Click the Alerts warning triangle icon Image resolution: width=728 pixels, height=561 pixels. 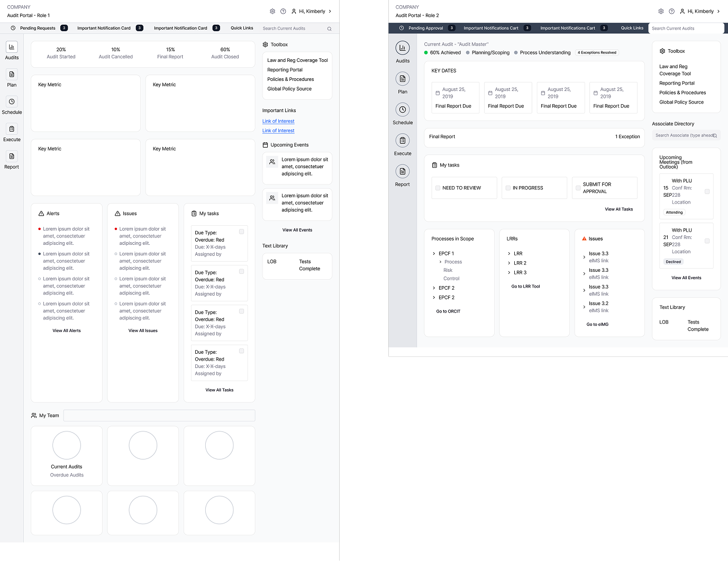click(x=41, y=214)
